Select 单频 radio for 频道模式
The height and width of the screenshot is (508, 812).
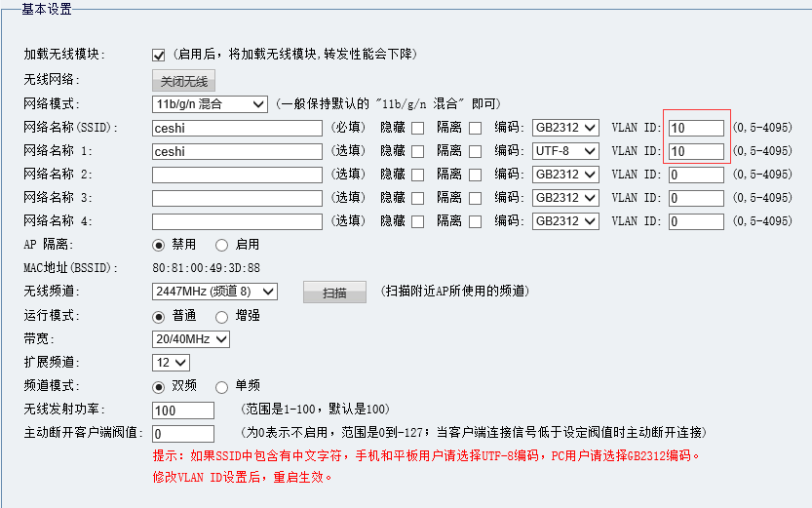point(221,386)
